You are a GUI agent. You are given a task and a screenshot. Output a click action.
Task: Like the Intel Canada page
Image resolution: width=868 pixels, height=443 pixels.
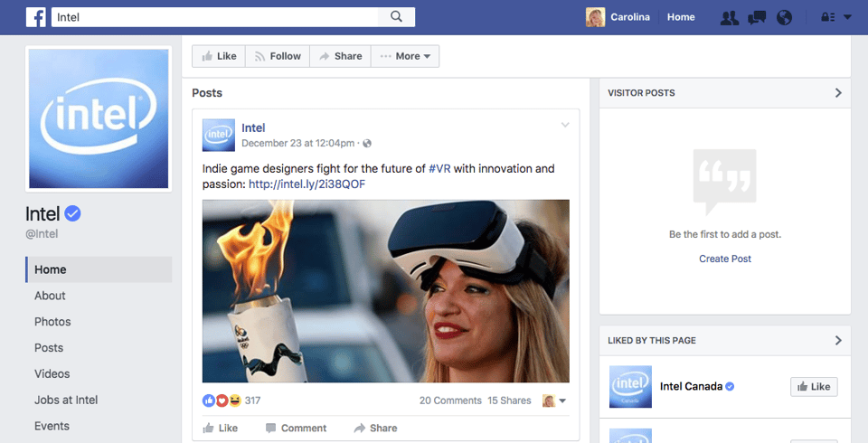(x=814, y=387)
